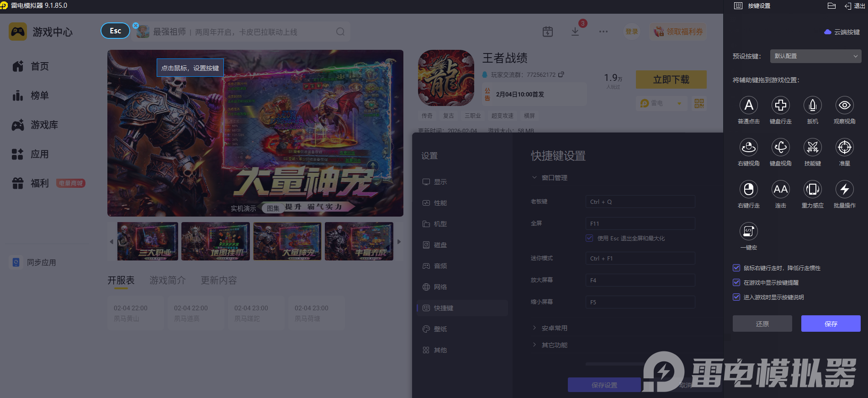Select the 准星 crosshair icon

click(x=844, y=147)
